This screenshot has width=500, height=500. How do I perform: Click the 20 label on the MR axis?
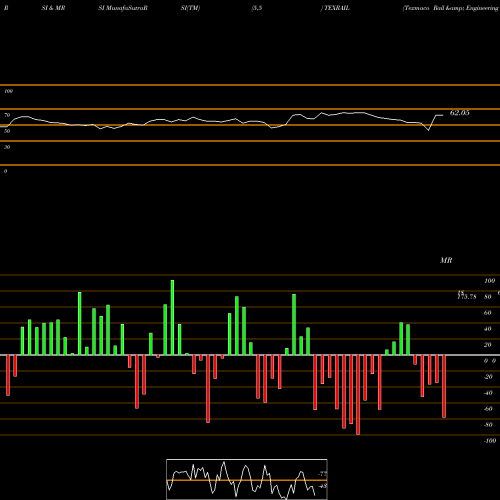click(x=488, y=345)
